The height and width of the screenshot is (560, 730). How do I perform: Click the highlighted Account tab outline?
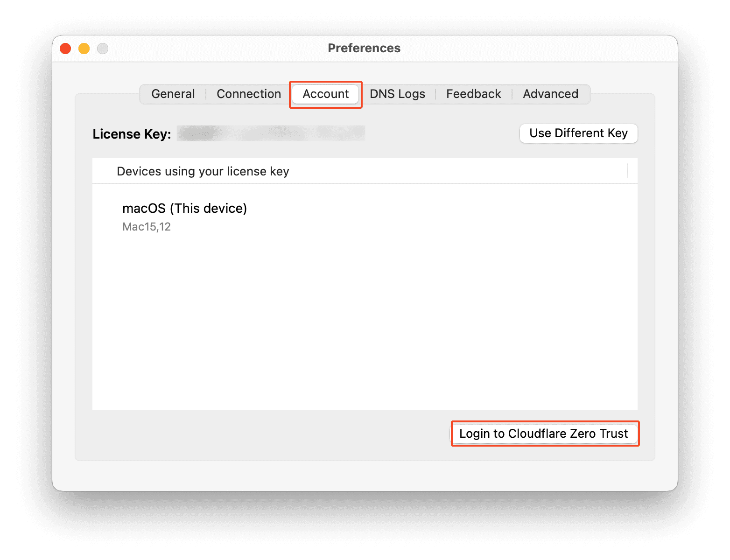(x=325, y=94)
